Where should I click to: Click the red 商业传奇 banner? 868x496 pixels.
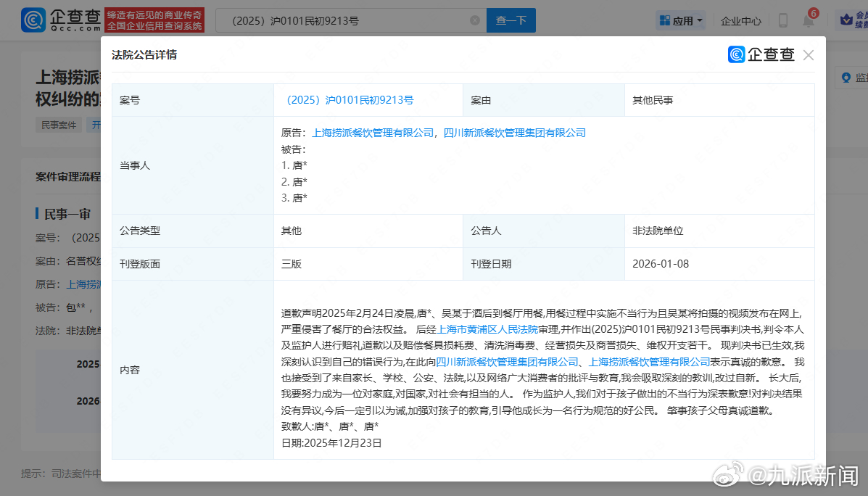[x=154, y=20]
